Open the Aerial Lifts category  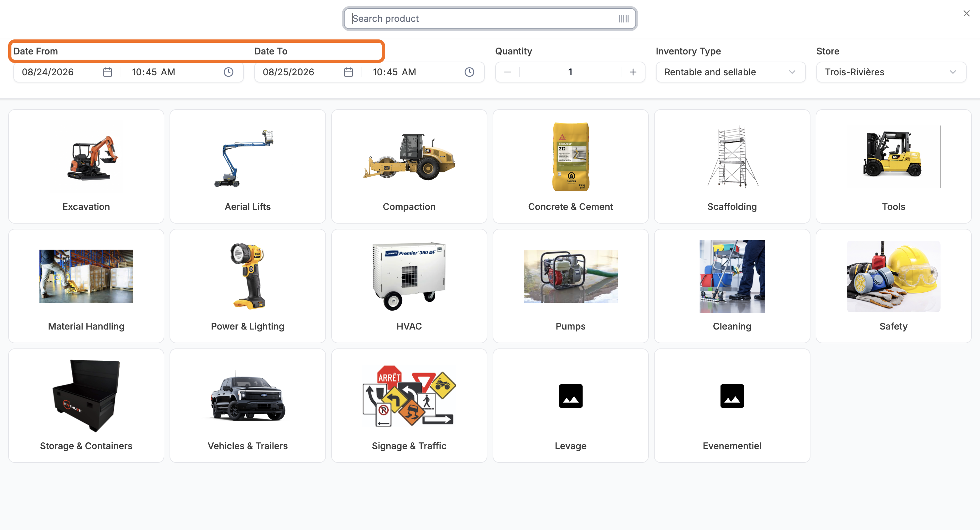(248, 166)
